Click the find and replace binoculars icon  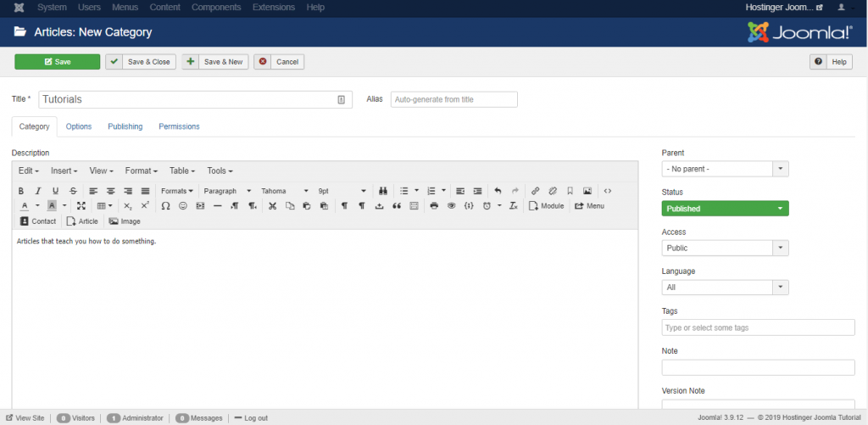click(x=382, y=191)
